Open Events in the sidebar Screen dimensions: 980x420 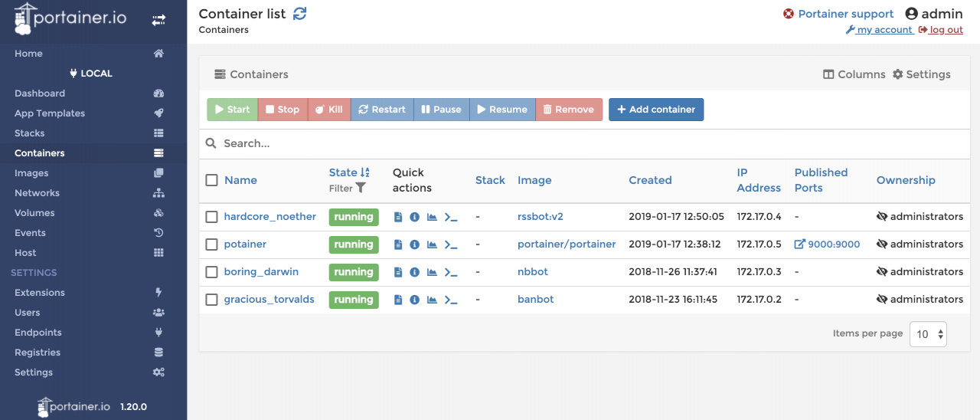click(93, 233)
